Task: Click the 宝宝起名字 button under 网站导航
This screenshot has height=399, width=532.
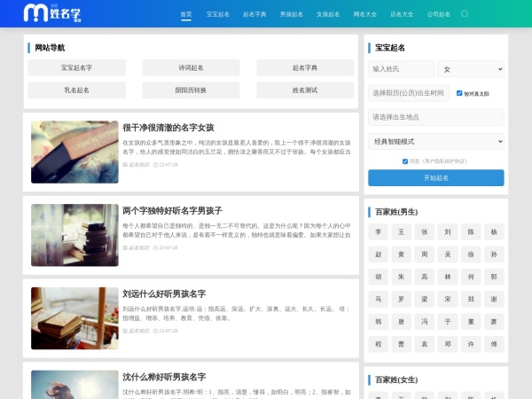Action: click(76, 68)
